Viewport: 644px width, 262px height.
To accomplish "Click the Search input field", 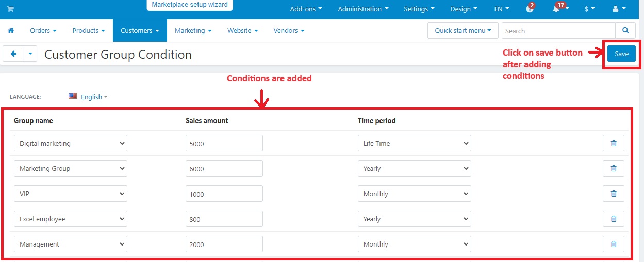I will (558, 31).
